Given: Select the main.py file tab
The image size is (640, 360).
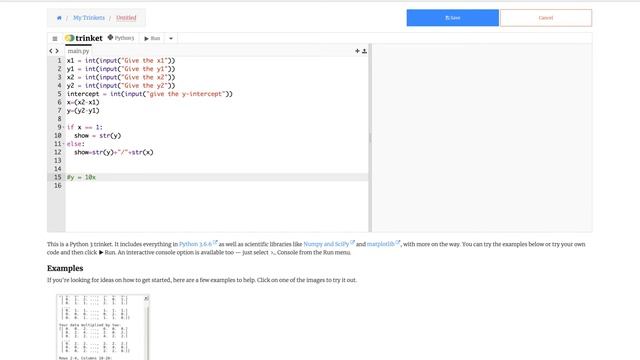Looking at the screenshot, I should [78, 51].
